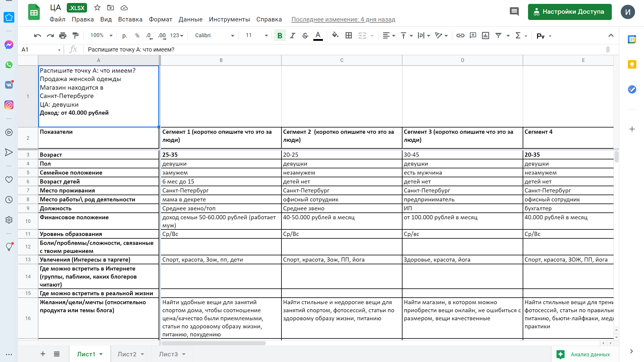644x362 pixels.
Task: Open the font size 11 dropdown
Action: tap(256, 36)
